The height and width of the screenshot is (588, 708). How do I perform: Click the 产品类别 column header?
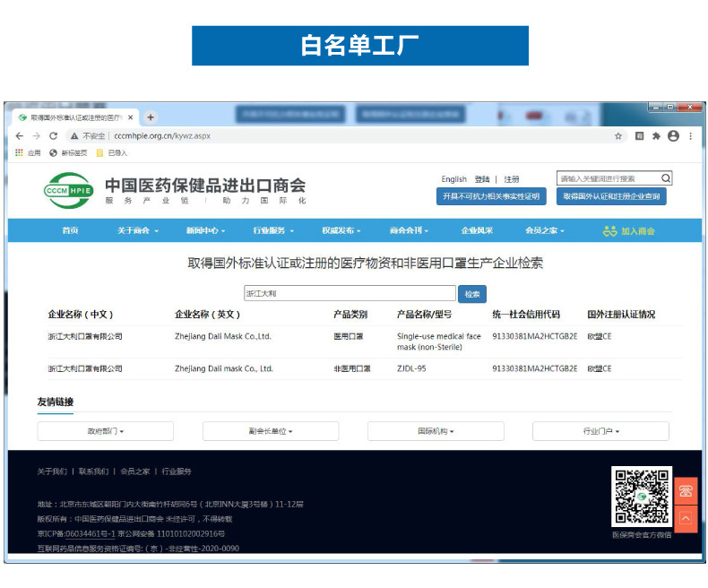[x=350, y=315]
